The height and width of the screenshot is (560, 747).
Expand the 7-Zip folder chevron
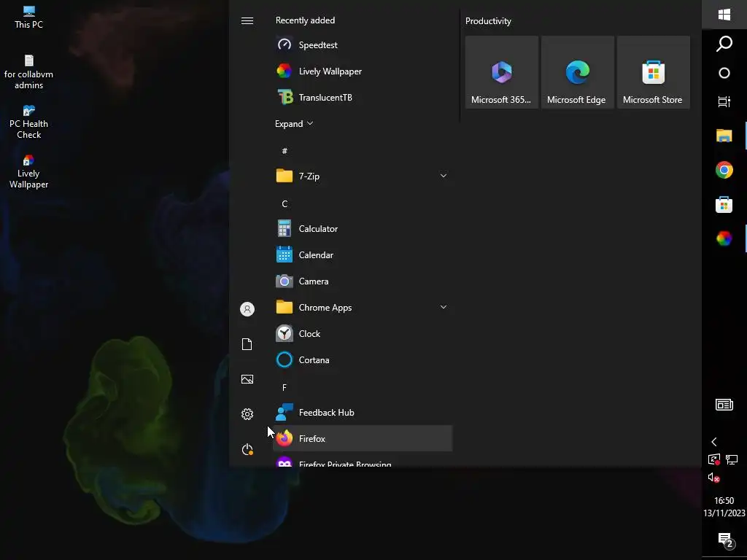click(x=443, y=176)
